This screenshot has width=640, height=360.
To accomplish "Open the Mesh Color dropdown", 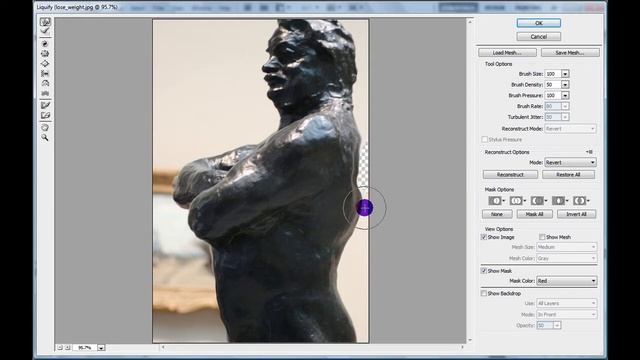I will coord(567,258).
